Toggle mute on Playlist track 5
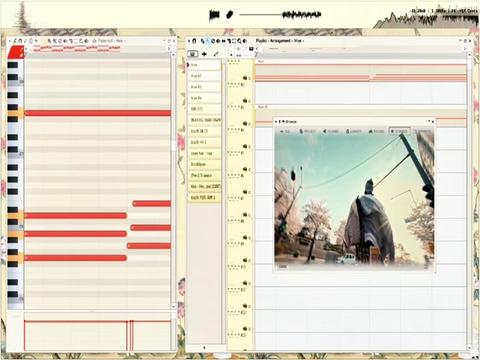Screen dimensions: 480x360 click(x=245, y=169)
